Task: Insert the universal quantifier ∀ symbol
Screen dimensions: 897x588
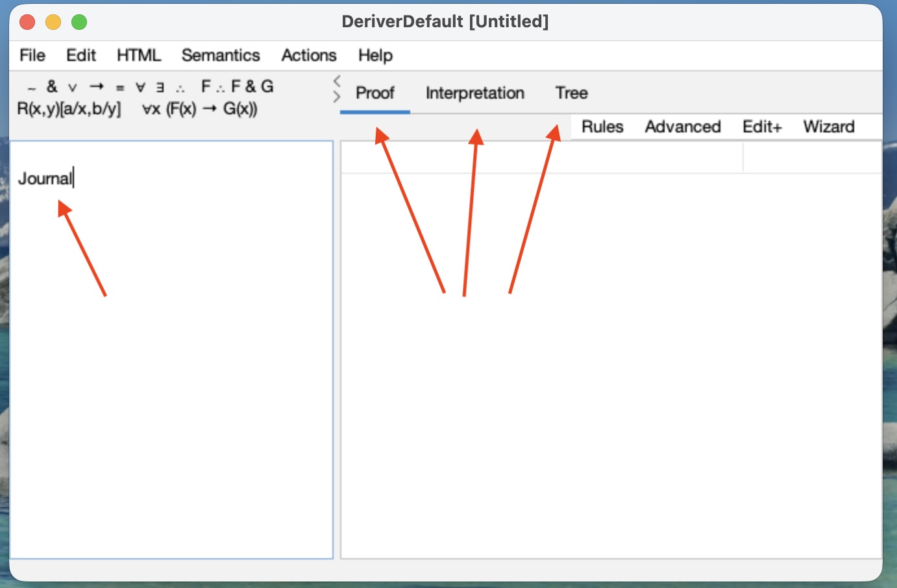Action: (140, 87)
